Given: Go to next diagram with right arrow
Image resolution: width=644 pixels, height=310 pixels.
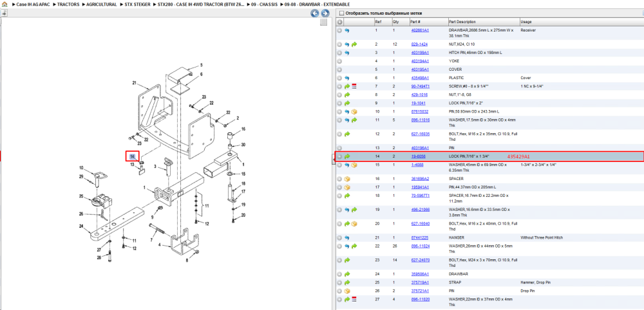Looking at the screenshot, I should click(325, 14).
